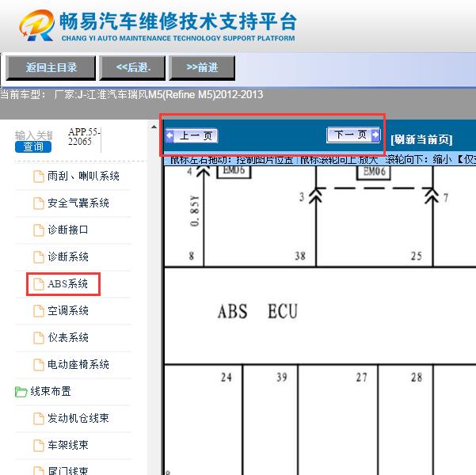The image size is (476, 475).
Task: Open 雨刮、喇叭系统 tree entry
Action: point(83,176)
